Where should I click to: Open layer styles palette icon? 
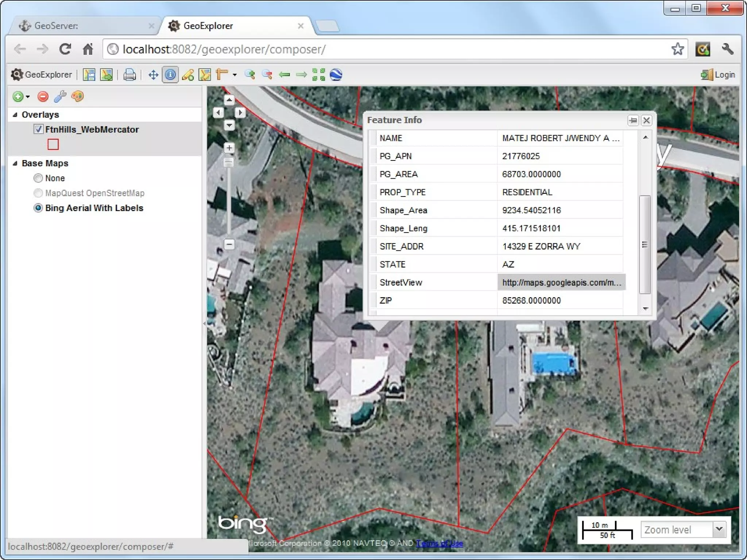[77, 97]
